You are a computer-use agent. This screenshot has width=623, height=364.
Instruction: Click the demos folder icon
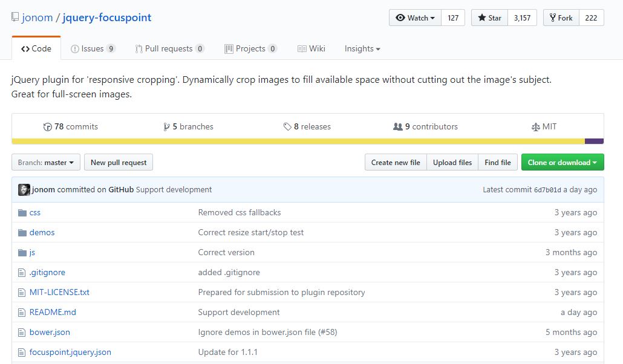coord(22,232)
